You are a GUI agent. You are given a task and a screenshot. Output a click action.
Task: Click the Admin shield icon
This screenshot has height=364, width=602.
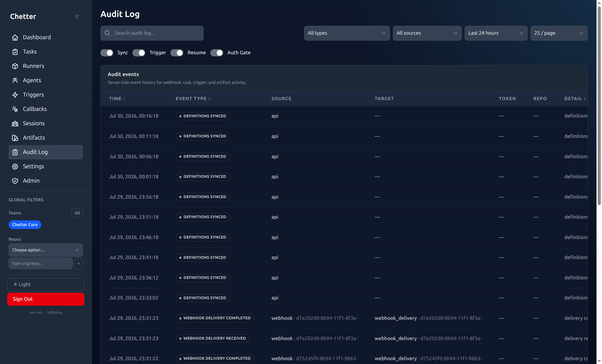[15, 181]
